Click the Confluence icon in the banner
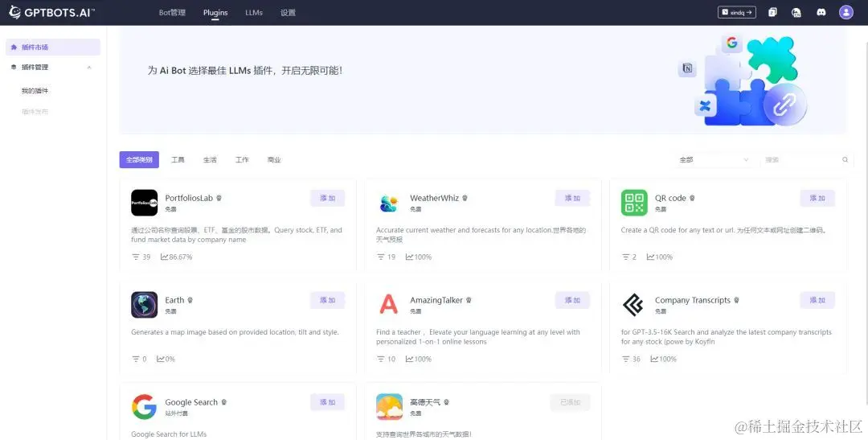This screenshot has width=868, height=440. [705, 106]
